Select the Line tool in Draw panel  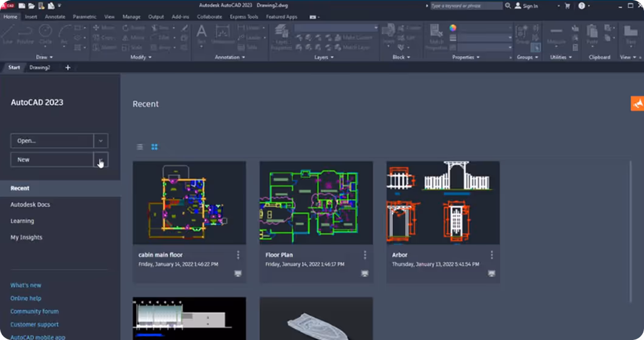point(7,33)
